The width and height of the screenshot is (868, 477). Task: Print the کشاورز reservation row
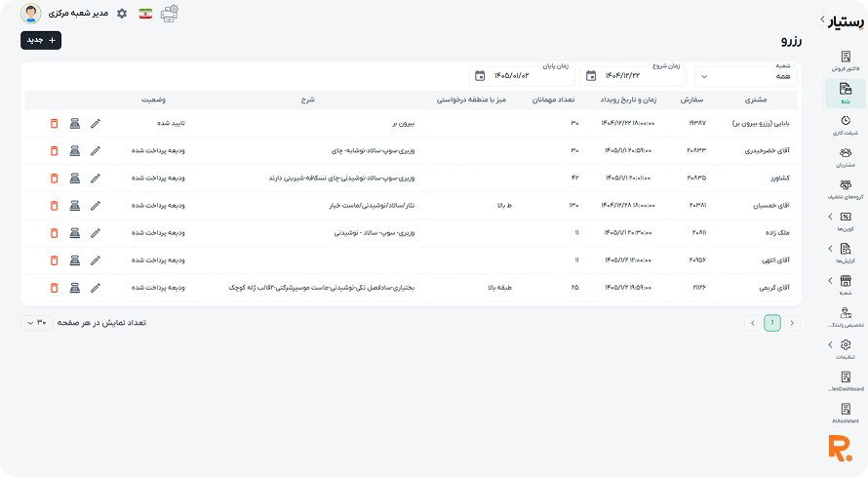click(75, 179)
